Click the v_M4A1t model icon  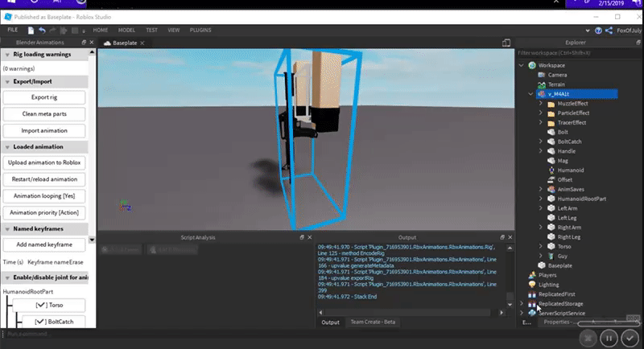542,94
